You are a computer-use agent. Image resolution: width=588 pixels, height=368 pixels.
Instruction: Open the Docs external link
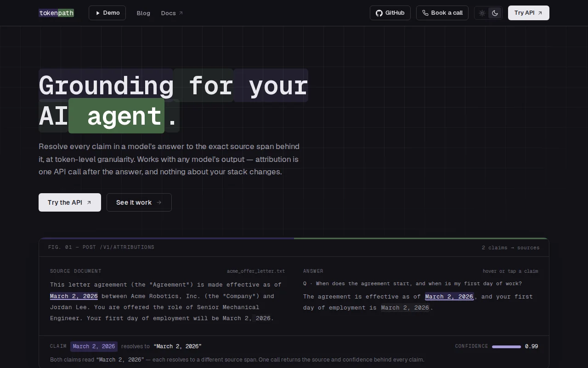click(x=172, y=13)
